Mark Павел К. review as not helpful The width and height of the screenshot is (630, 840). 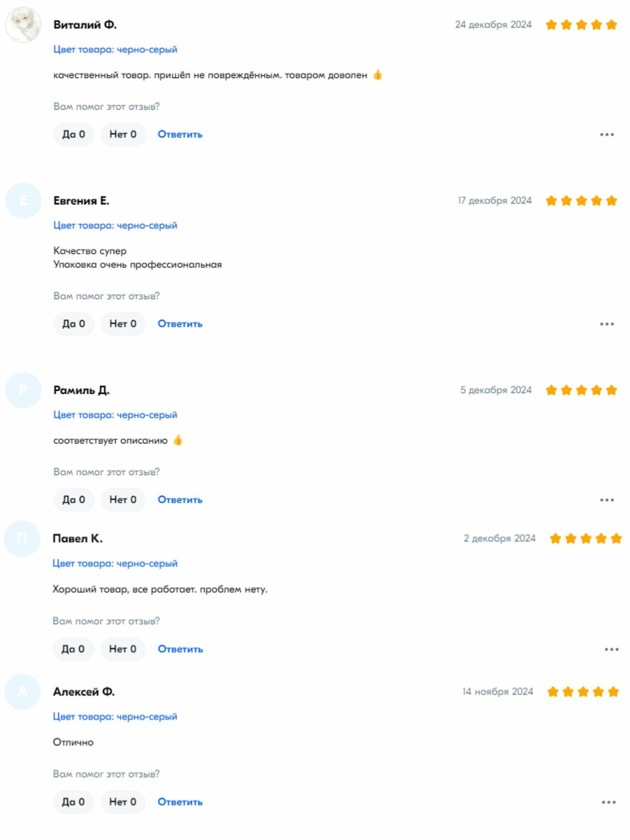(x=122, y=649)
